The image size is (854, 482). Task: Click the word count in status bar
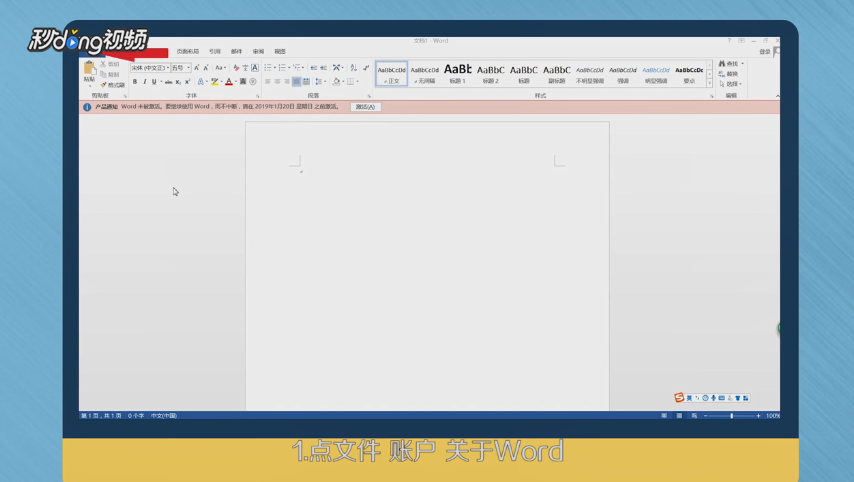click(136, 416)
